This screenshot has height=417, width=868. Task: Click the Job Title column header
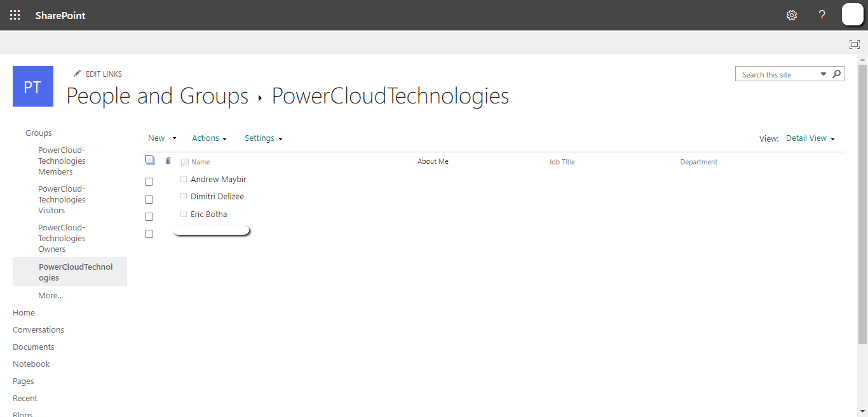tap(562, 162)
